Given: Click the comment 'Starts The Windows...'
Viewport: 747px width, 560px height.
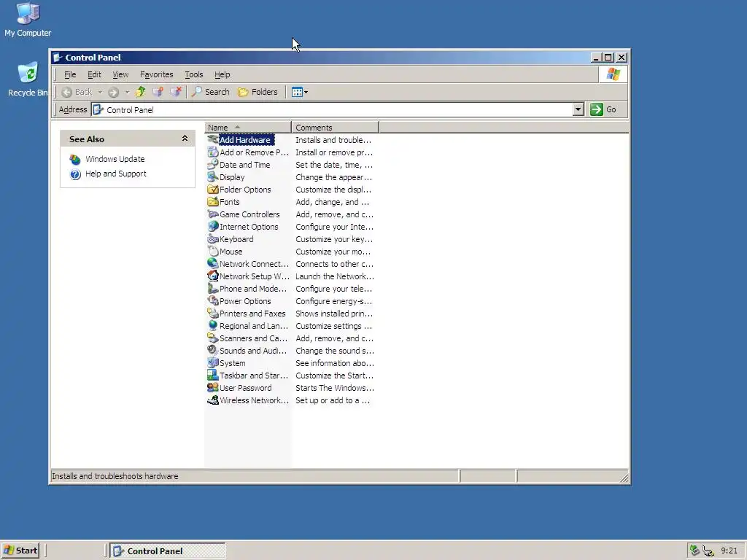Looking at the screenshot, I should [x=334, y=388].
